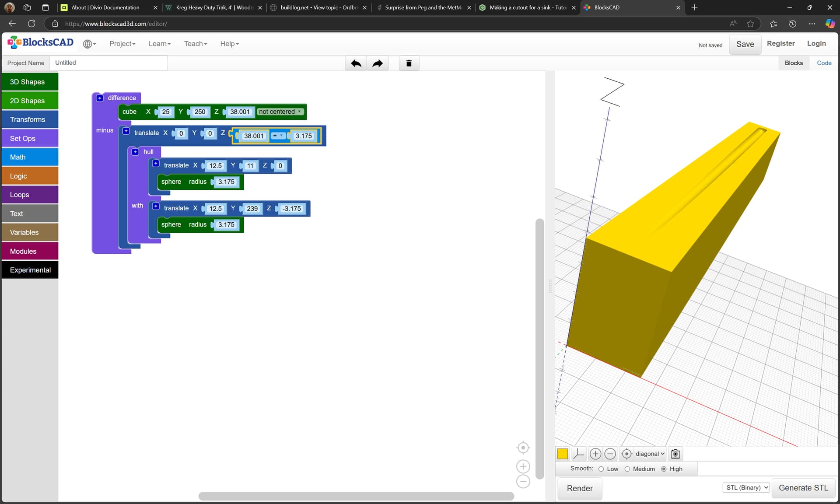Open the Text category

click(30, 213)
